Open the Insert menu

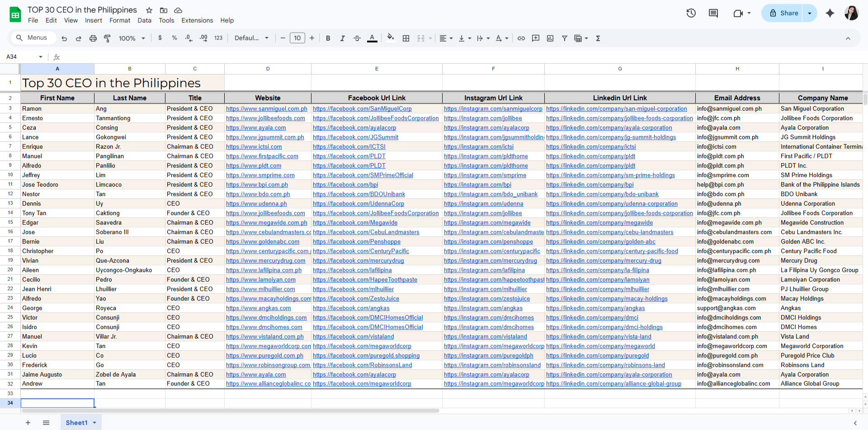[x=94, y=20]
